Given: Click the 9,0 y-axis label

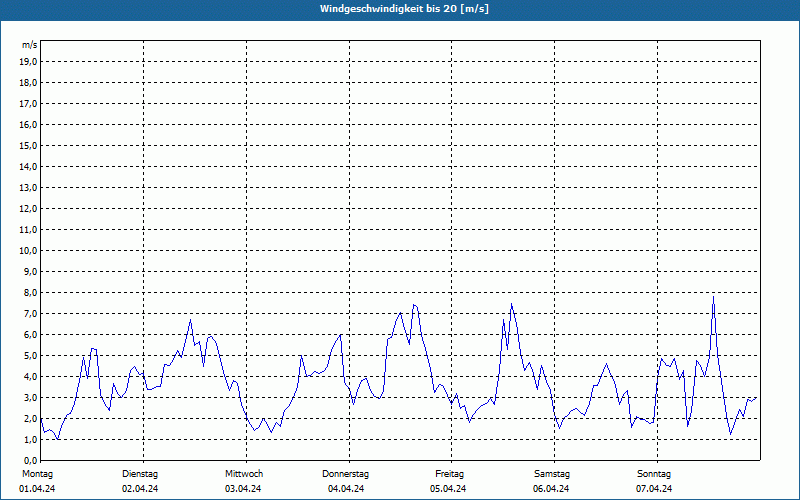Looking at the screenshot, I should click(x=30, y=271).
